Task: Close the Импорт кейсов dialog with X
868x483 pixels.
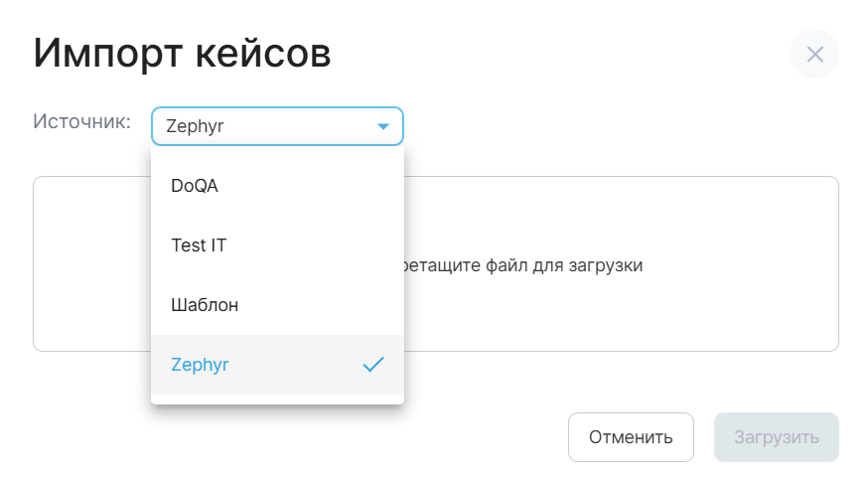Action: pyautogui.click(x=814, y=55)
